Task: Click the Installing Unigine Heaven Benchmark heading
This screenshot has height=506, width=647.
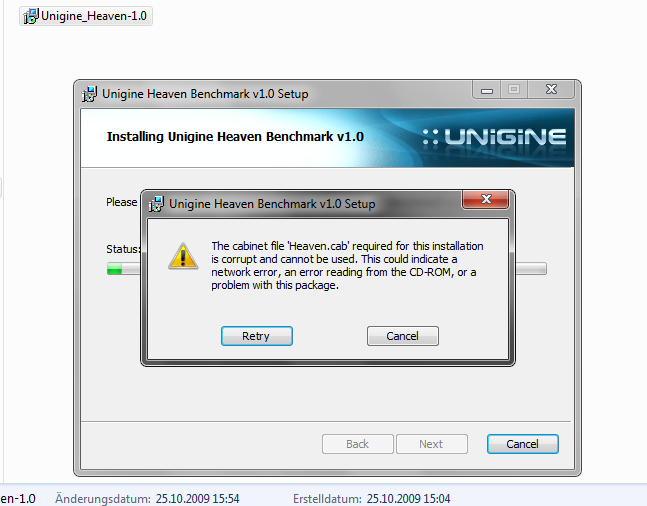Action: [235, 137]
